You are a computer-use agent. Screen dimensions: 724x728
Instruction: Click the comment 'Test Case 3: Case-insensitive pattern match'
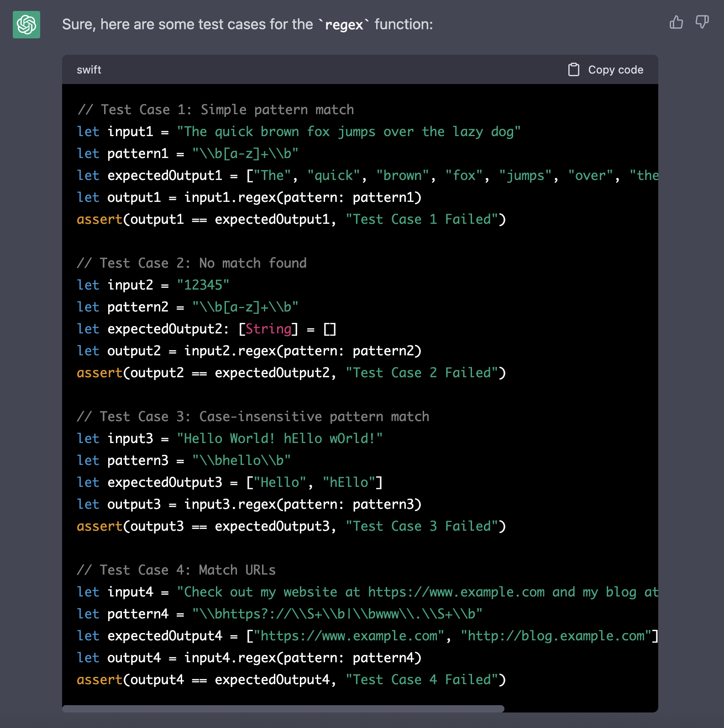click(253, 417)
